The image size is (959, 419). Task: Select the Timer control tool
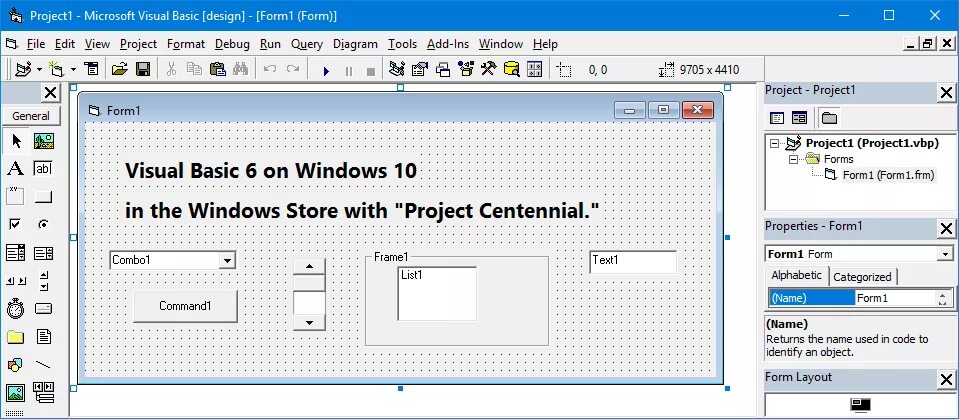16,308
